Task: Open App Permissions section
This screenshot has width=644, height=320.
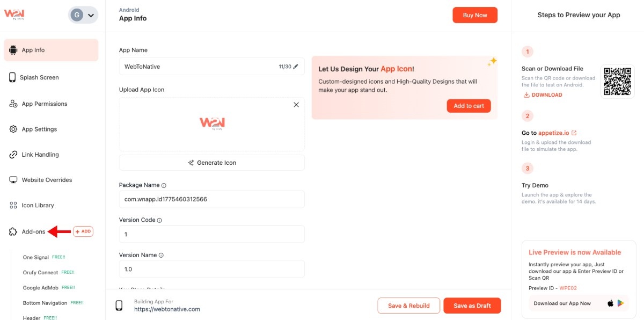Action: pos(44,104)
